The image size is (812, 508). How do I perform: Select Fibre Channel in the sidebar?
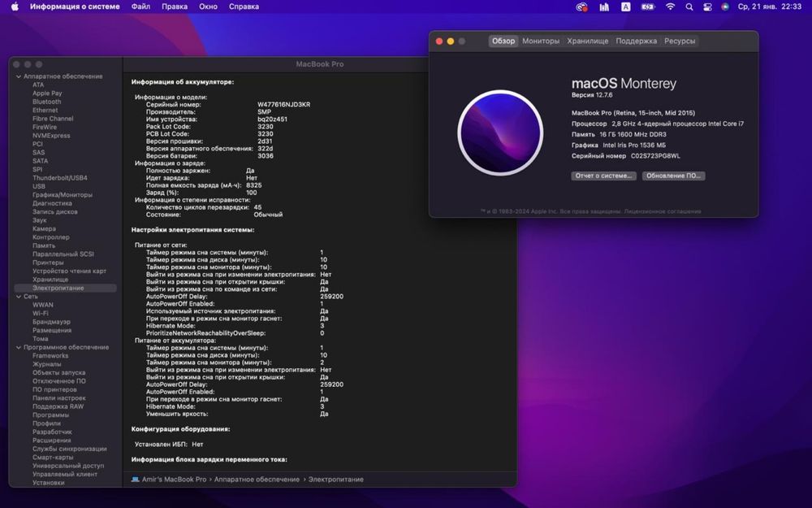coord(53,119)
